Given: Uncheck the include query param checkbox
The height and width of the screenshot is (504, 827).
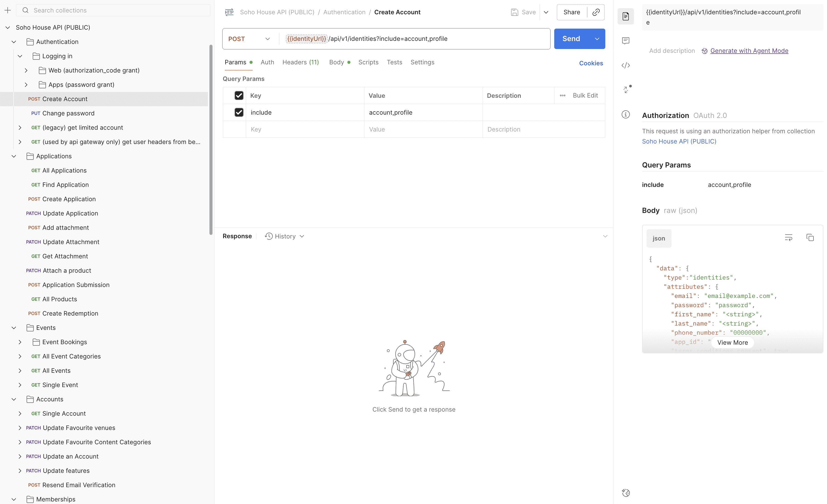Looking at the screenshot, I should click(x=239, y=112).
